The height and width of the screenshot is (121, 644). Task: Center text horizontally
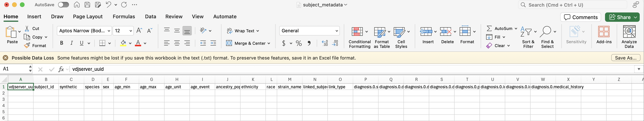pyautogui.click(x=177, y=43)
